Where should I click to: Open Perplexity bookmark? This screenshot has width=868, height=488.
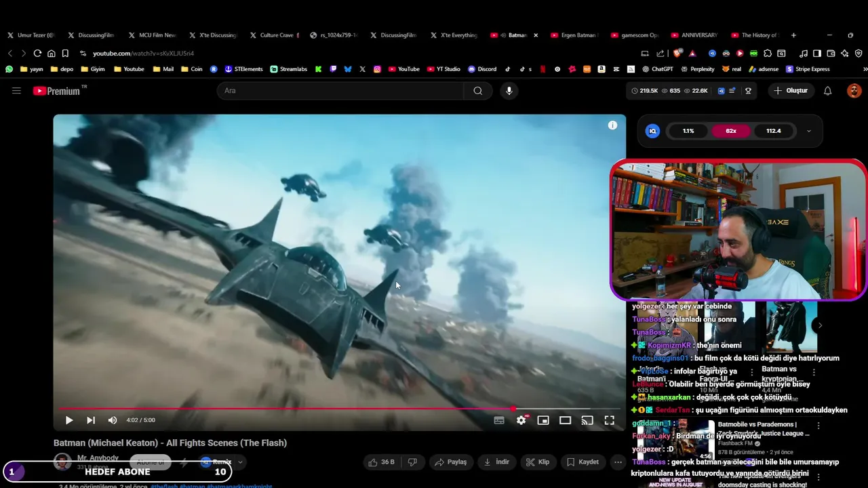point(697,69)
